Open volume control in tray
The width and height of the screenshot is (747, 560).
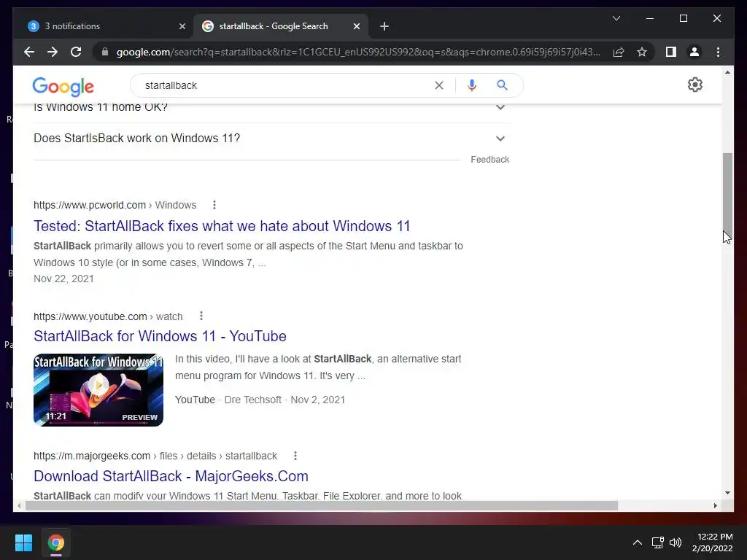point(676,542)
